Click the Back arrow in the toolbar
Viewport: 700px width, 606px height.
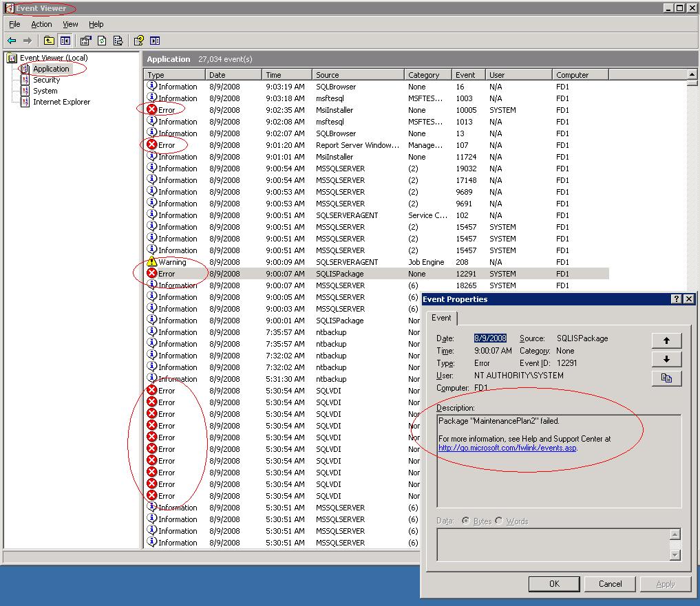coord(12,41)
